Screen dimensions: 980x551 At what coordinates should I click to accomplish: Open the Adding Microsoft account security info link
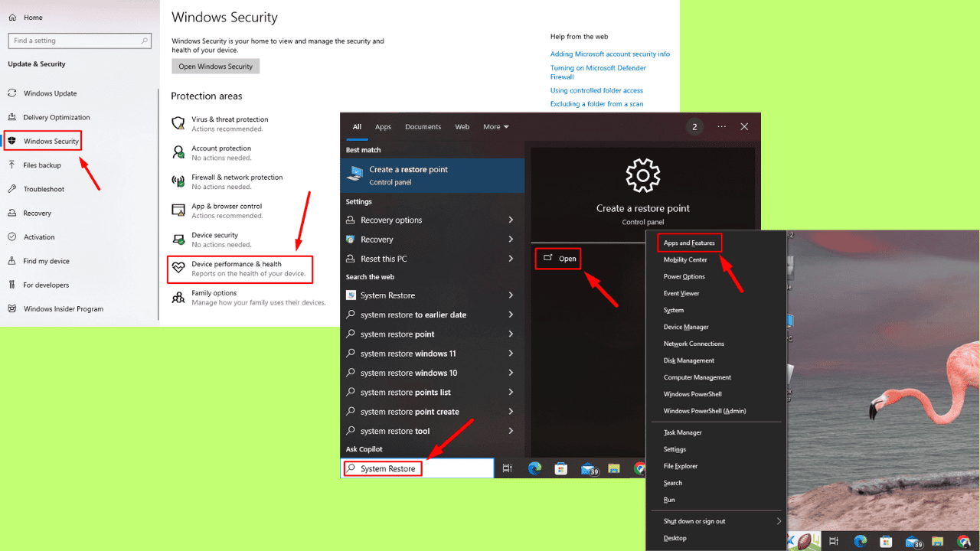610,54
